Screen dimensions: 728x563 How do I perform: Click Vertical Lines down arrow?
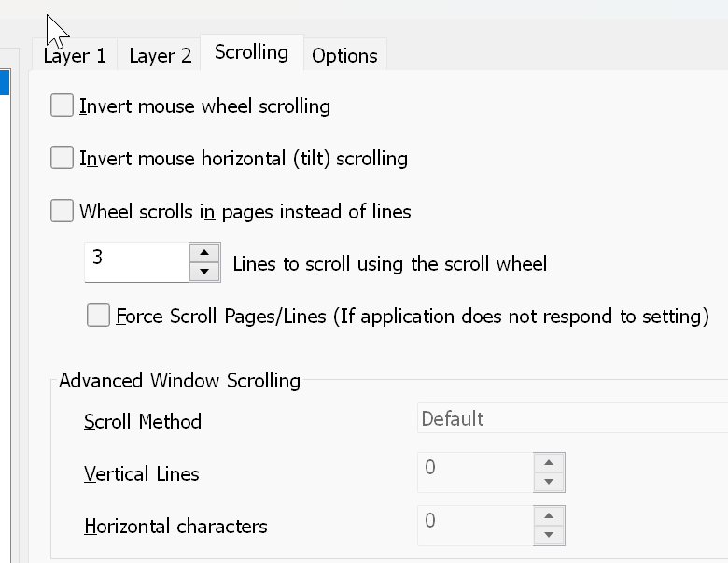coord(549,482)
